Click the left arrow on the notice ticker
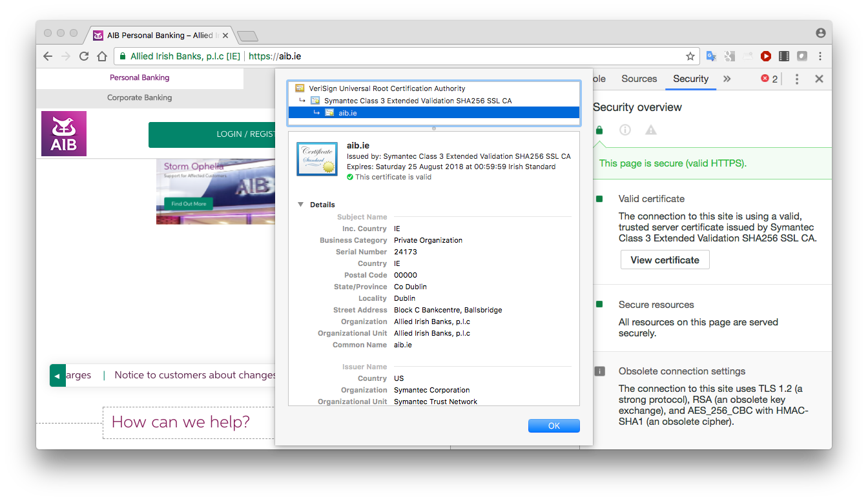The width and height of the screenshot is (868, 501). pos(57,376)
